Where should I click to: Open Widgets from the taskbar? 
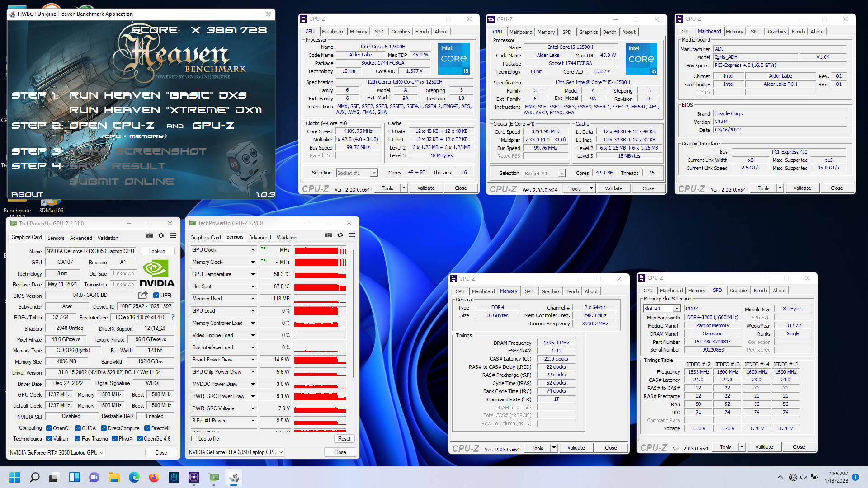click(74, 477)
